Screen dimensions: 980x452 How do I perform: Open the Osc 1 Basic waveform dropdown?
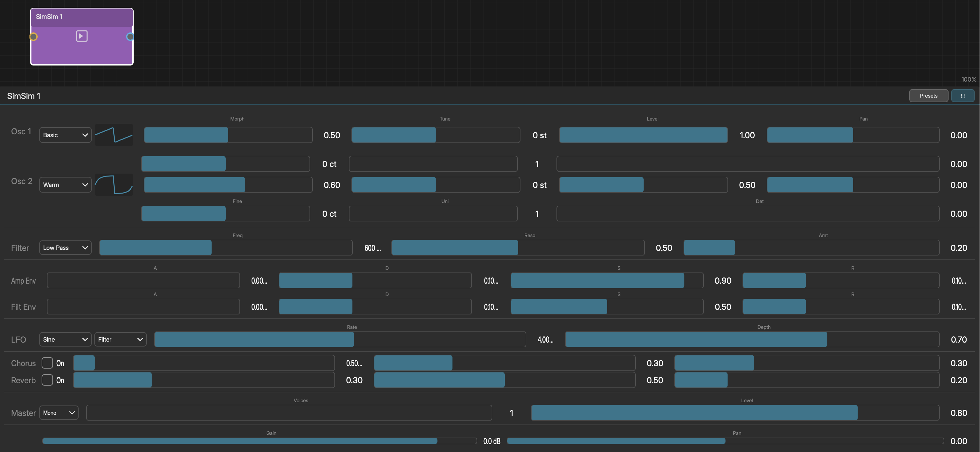click(66, 135)
